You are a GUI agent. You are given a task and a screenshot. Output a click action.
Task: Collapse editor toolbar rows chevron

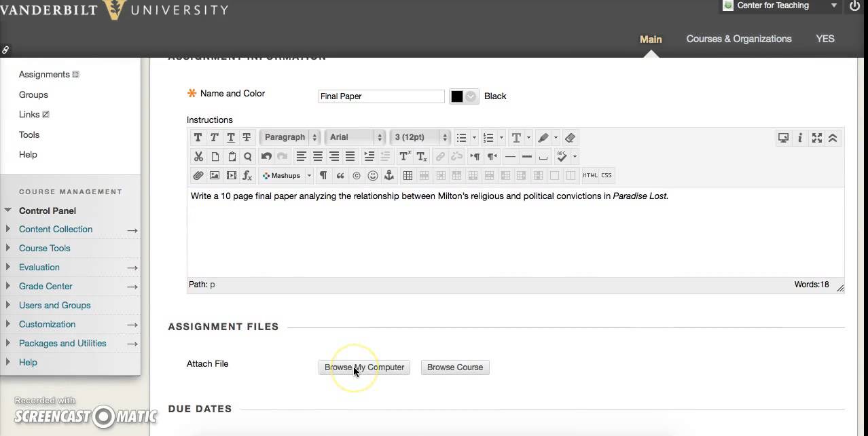tap(833, 137)
